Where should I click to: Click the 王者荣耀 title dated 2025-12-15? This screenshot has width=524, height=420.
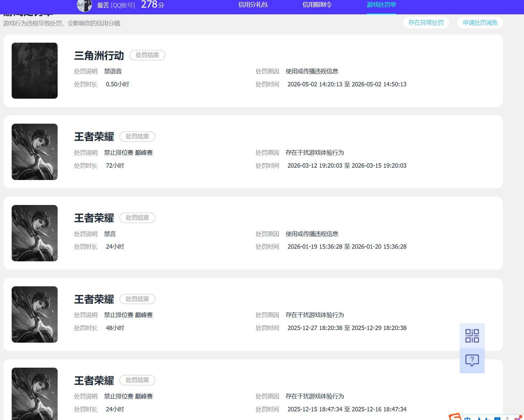94,380
